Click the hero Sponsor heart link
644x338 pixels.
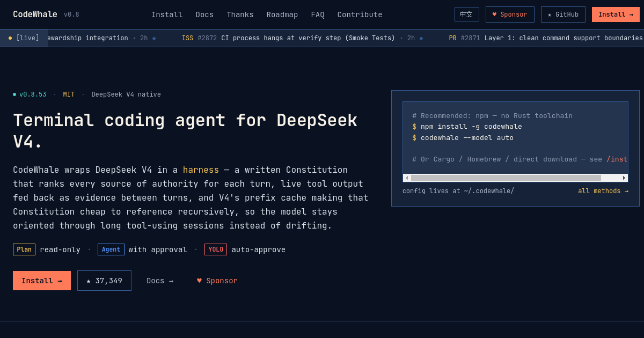tap(217, 281)
